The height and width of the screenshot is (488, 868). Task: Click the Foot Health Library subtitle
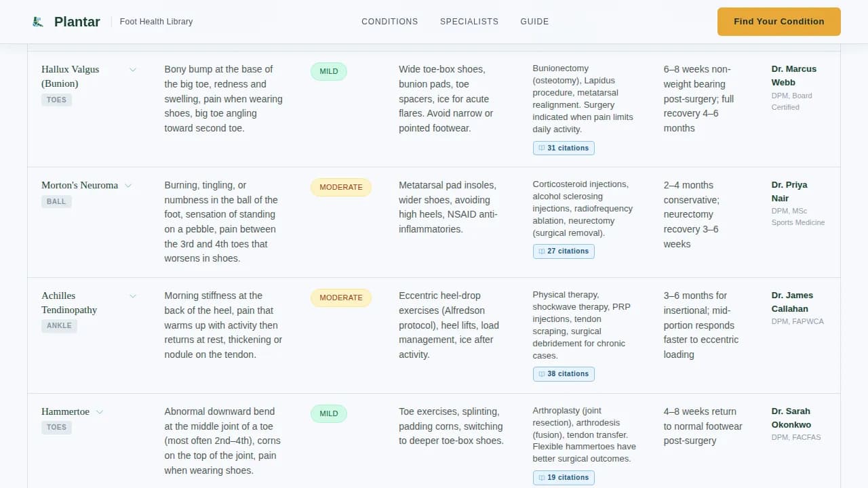(156, 22)
